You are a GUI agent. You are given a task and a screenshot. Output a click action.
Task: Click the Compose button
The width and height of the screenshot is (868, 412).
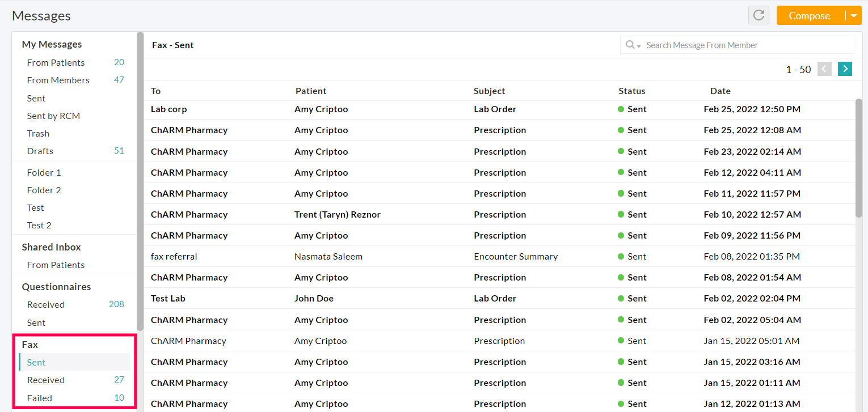pos(810,16)
